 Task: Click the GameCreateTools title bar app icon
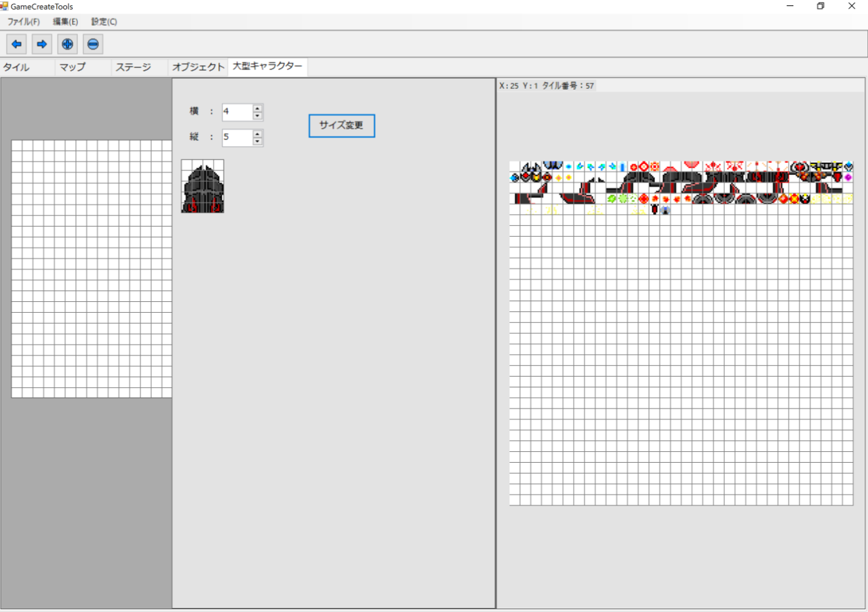[x=5, y=6]
